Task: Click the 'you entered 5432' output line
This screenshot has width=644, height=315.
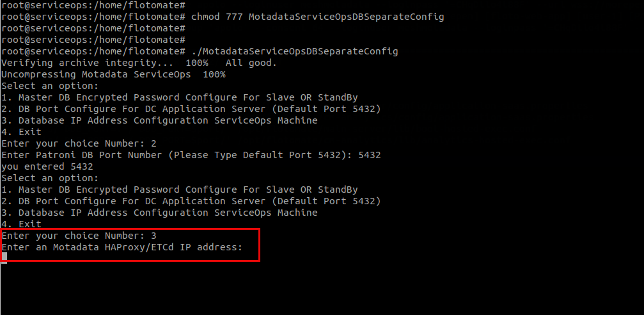Action: (x=47, y=166)
